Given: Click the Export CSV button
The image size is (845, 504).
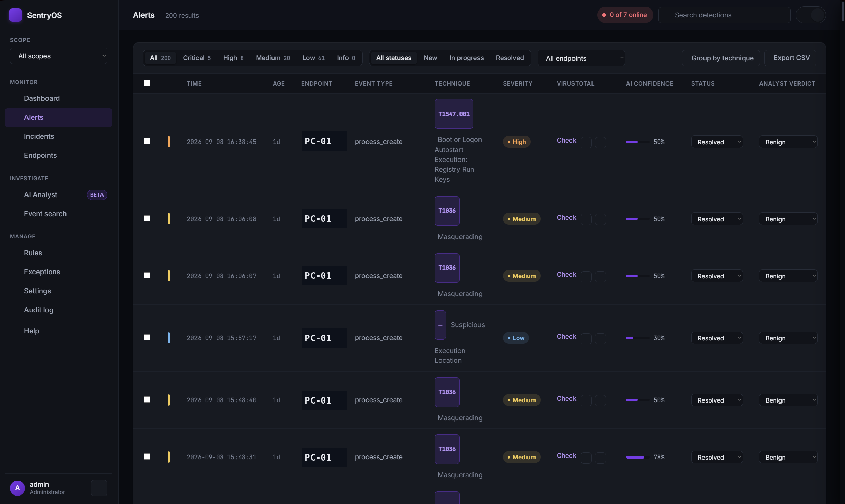Looking at the screenshot, I should tap(791, 58).
